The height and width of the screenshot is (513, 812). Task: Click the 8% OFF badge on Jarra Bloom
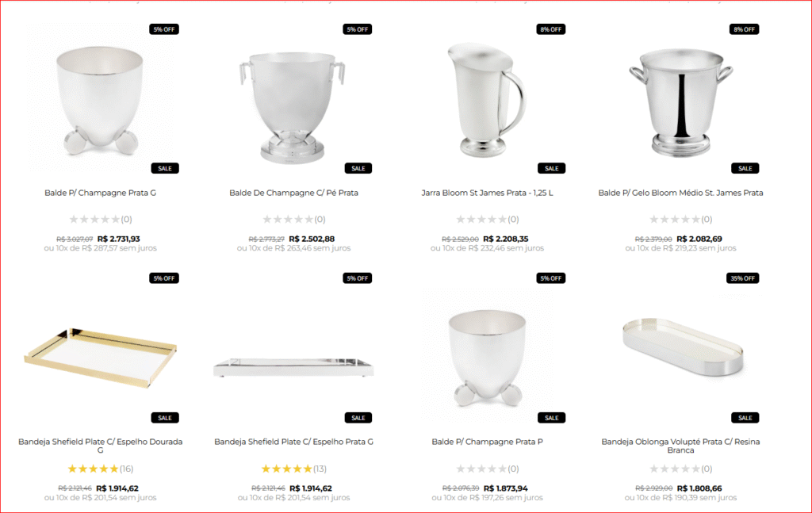pyautogui.click(x=551, y=29)
